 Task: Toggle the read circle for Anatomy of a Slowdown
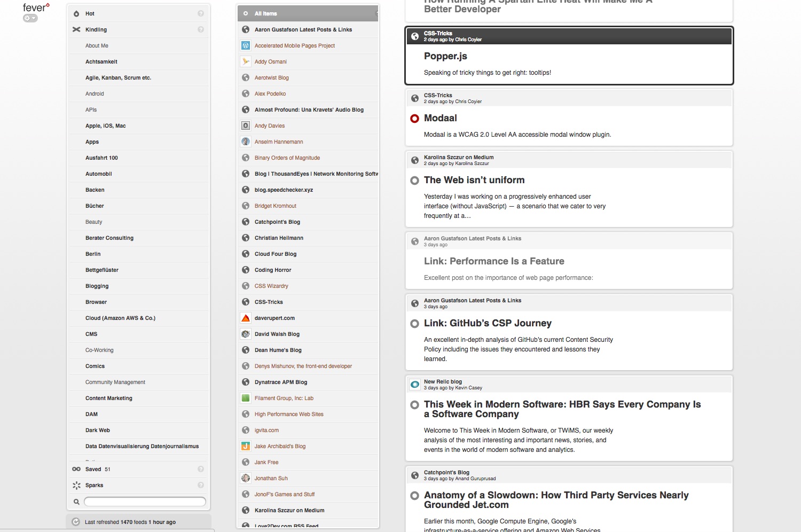[414, 496]
